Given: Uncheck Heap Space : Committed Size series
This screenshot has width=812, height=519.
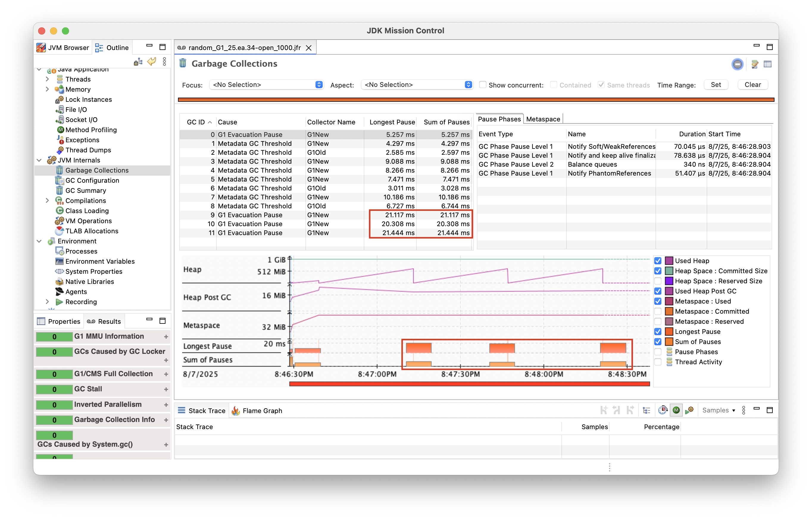Looking at the screenshot, I should (x=658, y=271).
